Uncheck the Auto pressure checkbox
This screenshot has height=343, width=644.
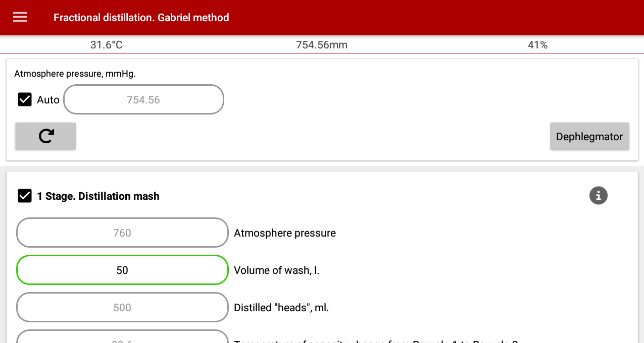tap(25, 99)
